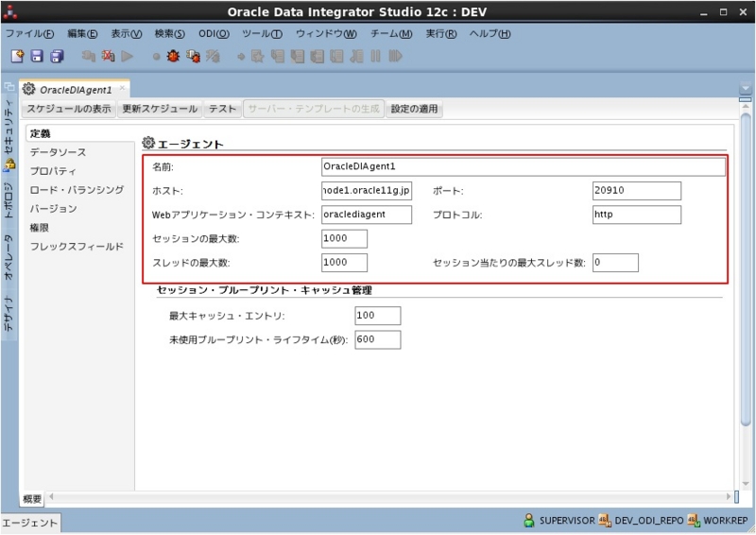Click the テスト button
Screen dimensions: 756x535
[222, 109]
